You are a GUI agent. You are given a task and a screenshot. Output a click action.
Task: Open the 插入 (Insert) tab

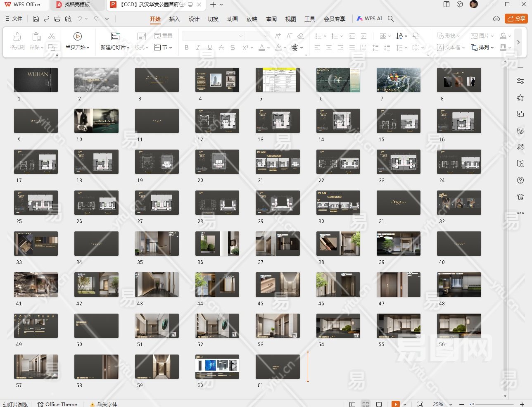click(175, 19)
